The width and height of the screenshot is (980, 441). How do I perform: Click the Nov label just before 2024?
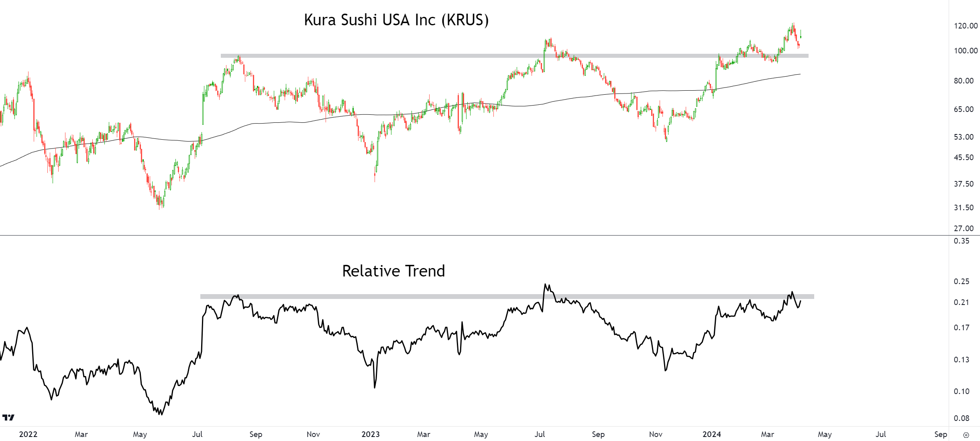[656, 434]
